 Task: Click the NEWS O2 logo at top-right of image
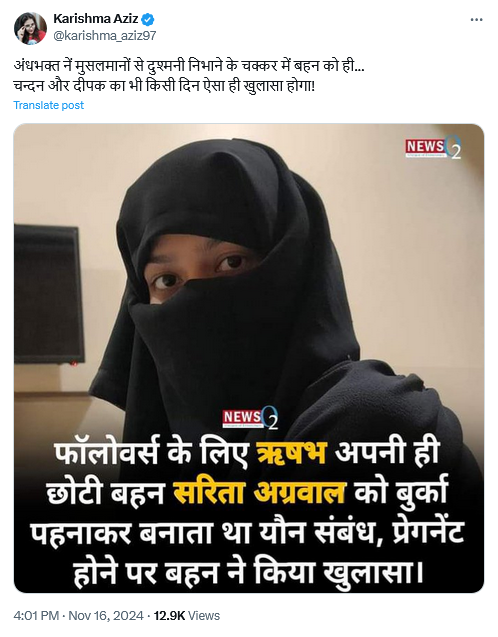coord(433,147)
